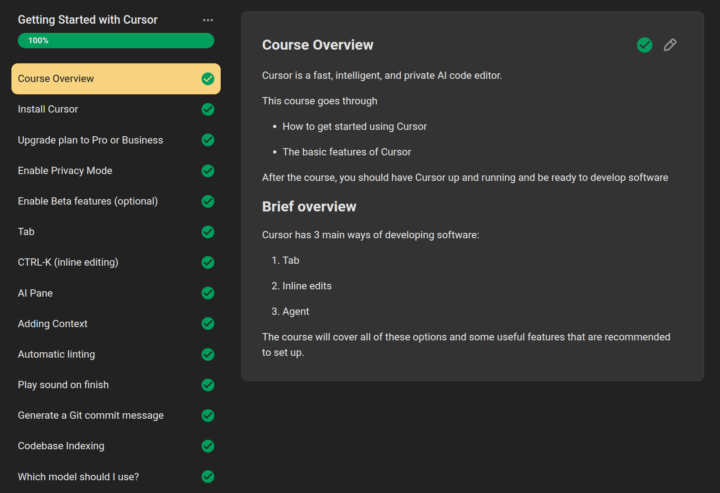
Task: Select the Course Overview lesson in sidebar
Action: [116, 79]
